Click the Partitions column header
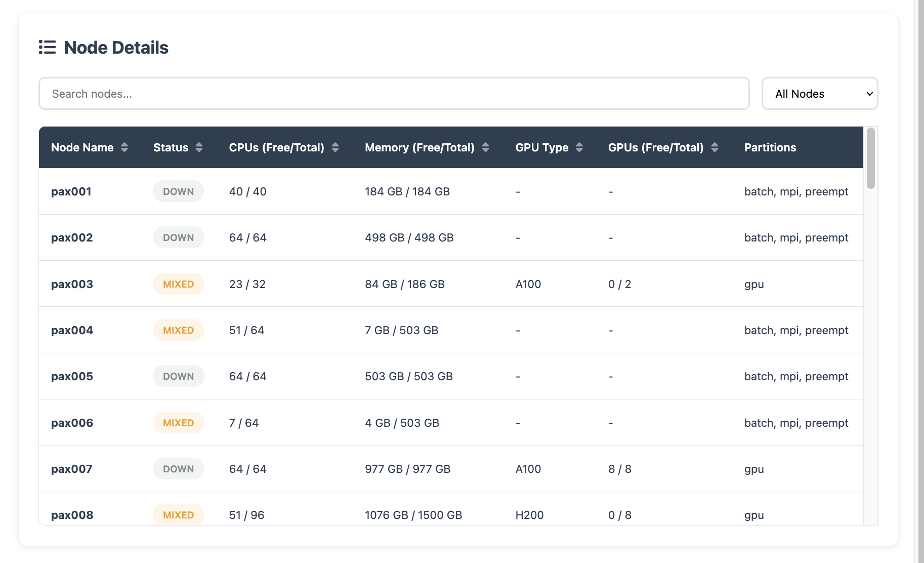 pos(770,147)
